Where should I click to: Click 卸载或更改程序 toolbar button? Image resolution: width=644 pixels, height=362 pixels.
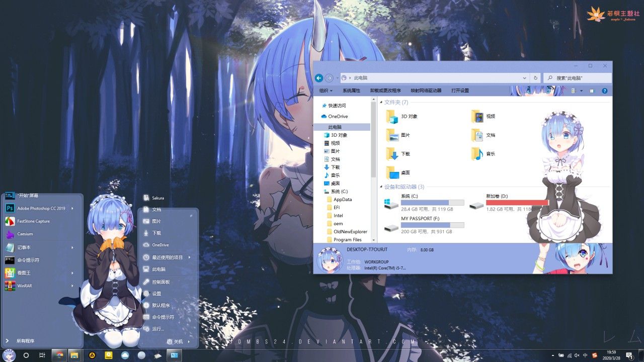[385, 91]
